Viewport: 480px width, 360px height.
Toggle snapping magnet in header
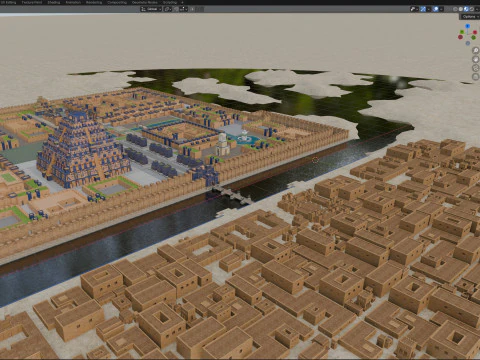click(x=176, y=9)
